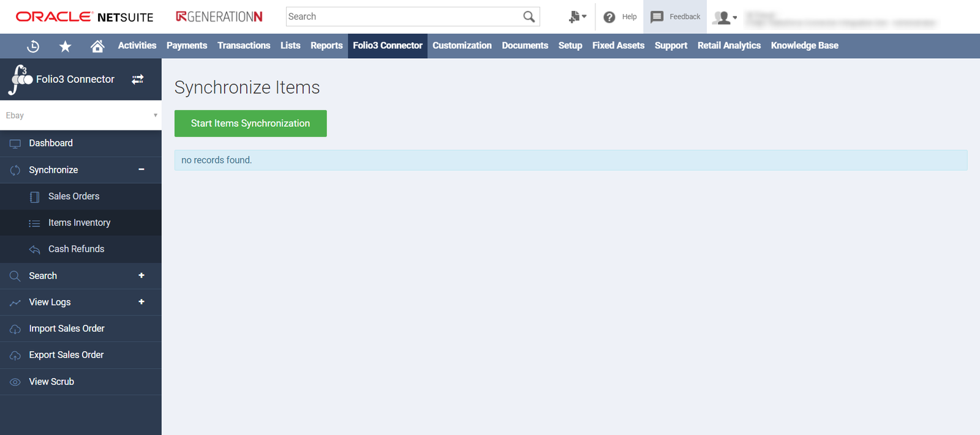The height and width of the screenshot is (435, 980).
Task: Click the Dashboard monitor icon
Action: [15, 143]
